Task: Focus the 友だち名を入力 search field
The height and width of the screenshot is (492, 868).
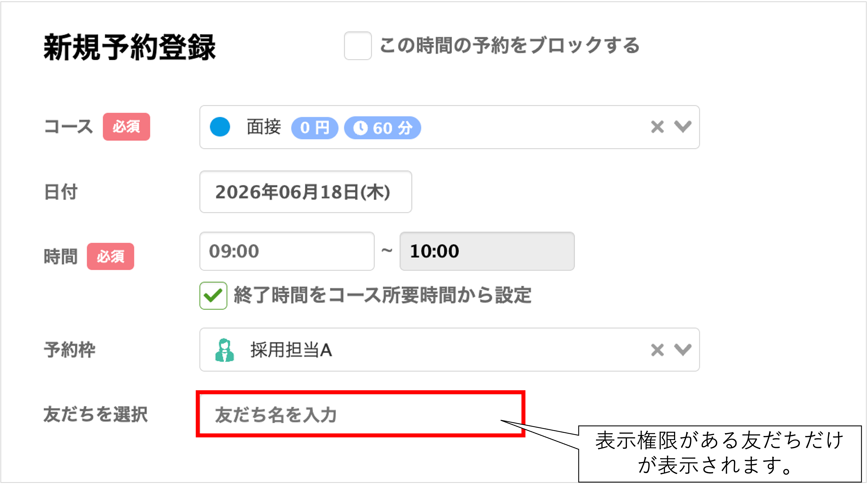Action: (360, 414)
